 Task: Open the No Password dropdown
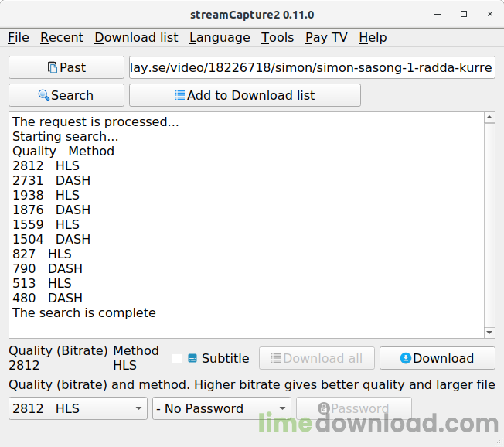click(x=222, y=408)
